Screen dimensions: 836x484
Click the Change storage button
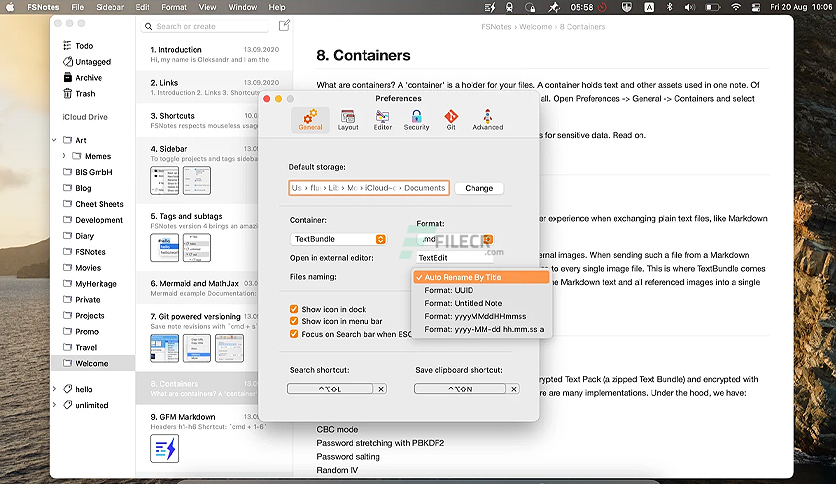pos(479,188)
